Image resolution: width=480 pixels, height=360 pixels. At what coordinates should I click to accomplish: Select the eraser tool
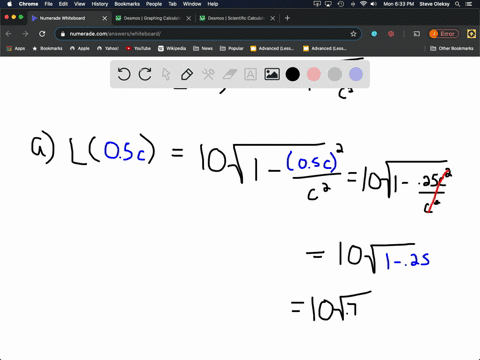(229, 74)
